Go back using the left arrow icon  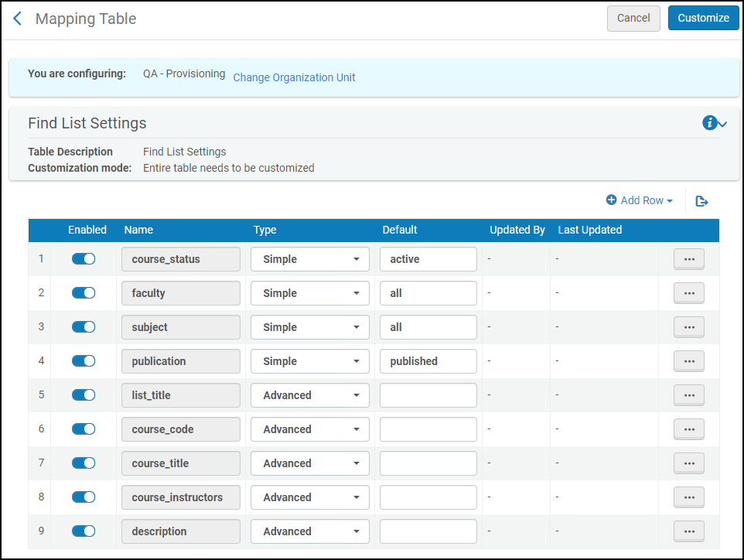(x=18, y=19)
